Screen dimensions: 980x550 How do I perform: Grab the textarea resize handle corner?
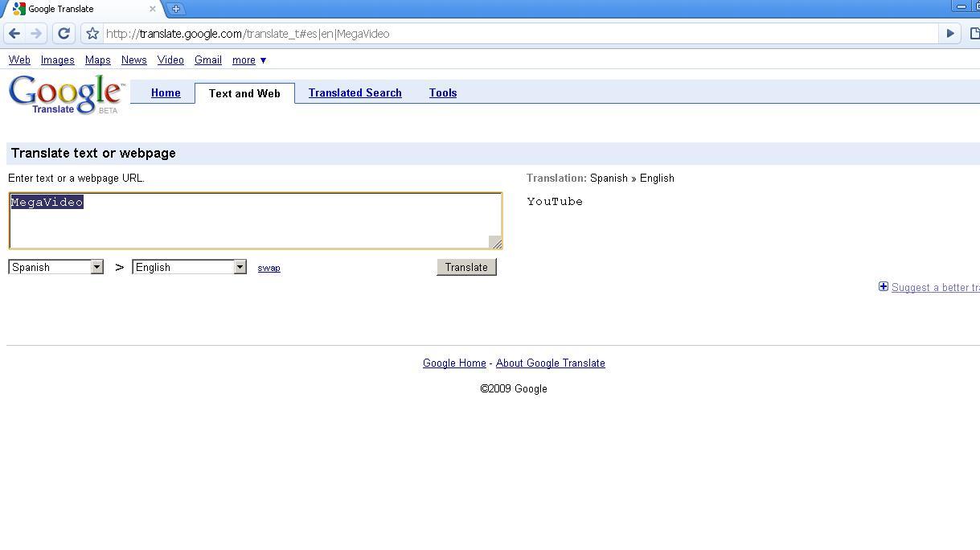pos(495,242)
